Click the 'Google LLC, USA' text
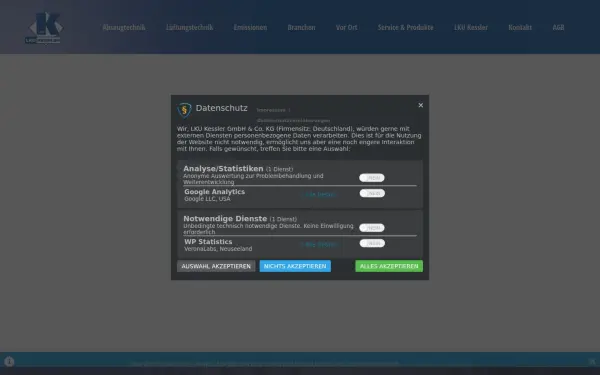The height and width of the screenshot is (375, 600). point(207,199)
